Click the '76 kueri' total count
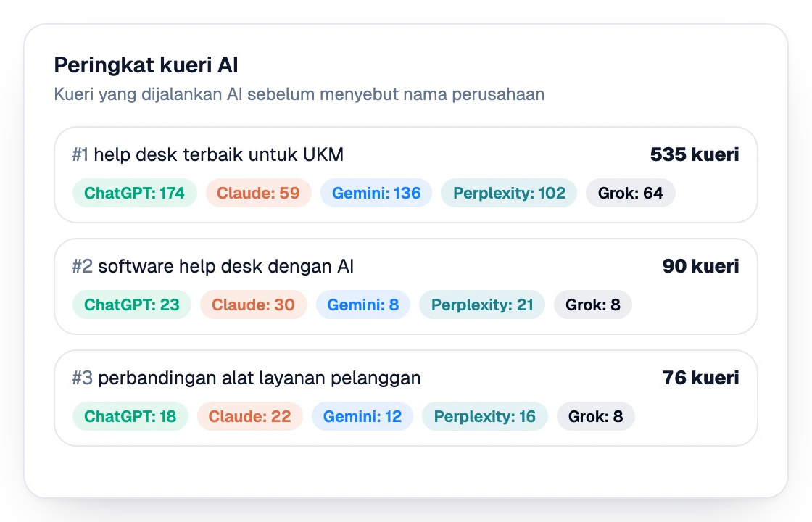Screen dimensions: 812x522 tap(700, 378)
